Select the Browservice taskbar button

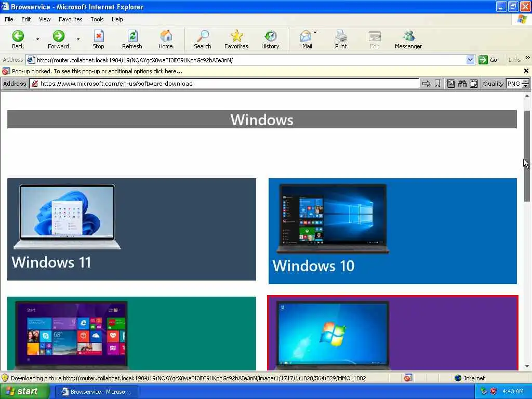pyautogui.click(x=97, y=392)
